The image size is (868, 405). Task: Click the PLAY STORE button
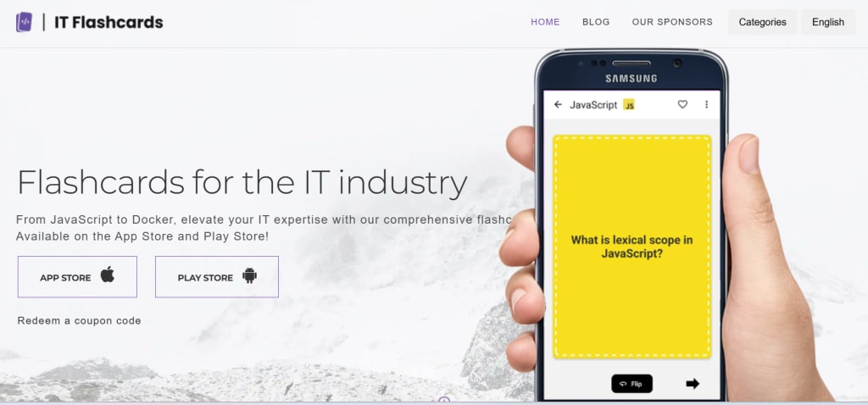(217, 277)
